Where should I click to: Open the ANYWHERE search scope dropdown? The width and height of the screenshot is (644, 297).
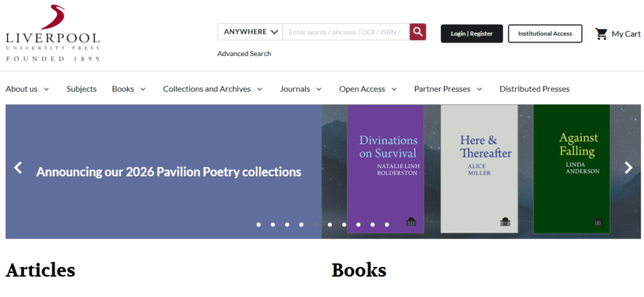pos(250,31)
